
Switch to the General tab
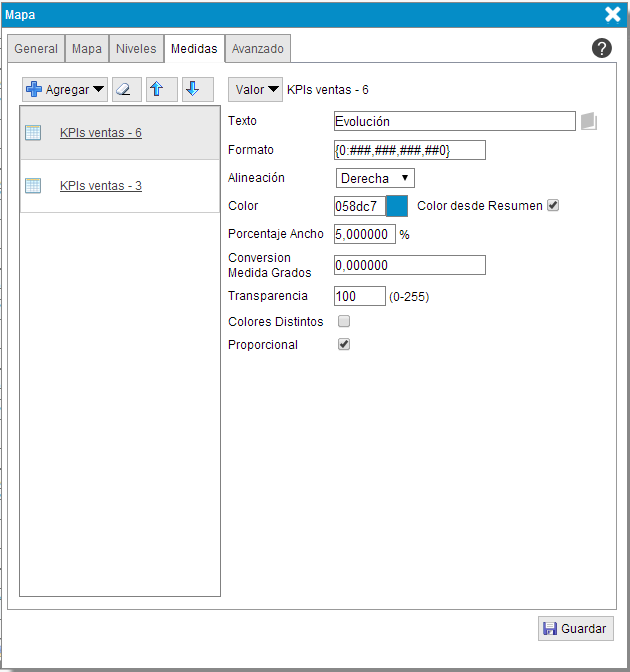point(36,48)
